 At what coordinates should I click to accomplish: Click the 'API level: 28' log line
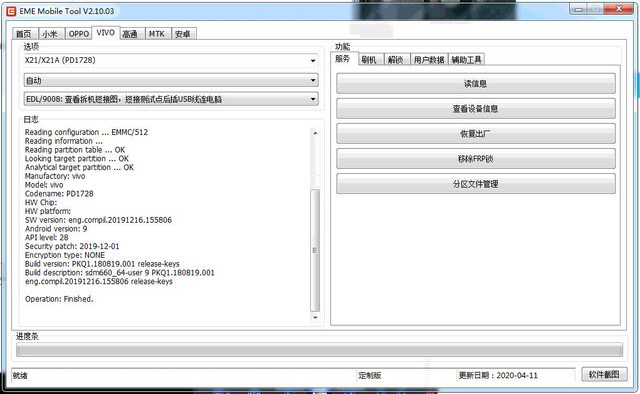click(47, 238)
